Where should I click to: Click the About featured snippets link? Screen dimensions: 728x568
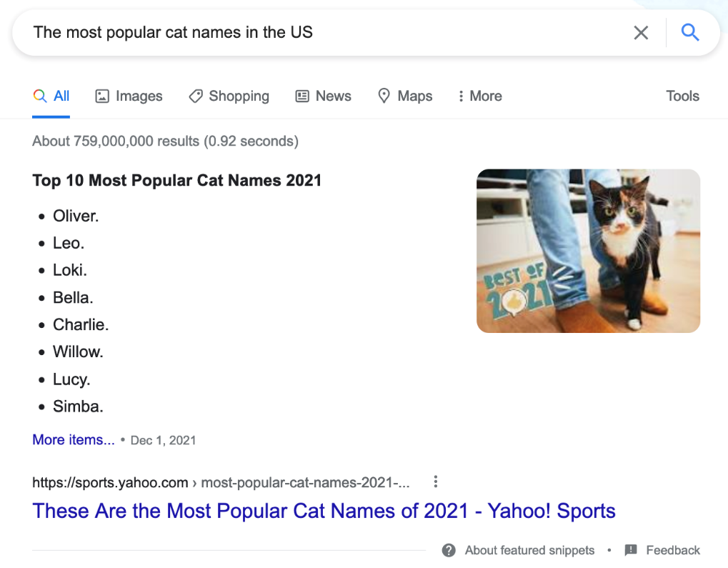(529, 550)
